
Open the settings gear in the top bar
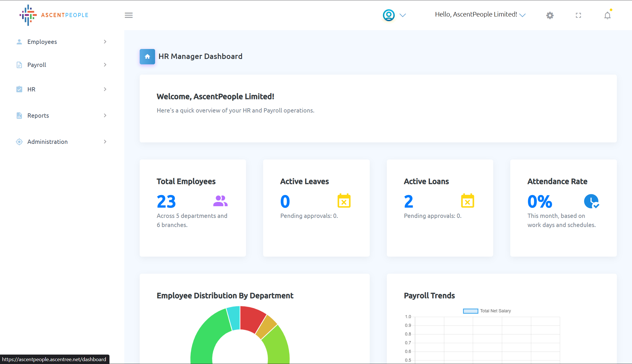pos(550,15)
